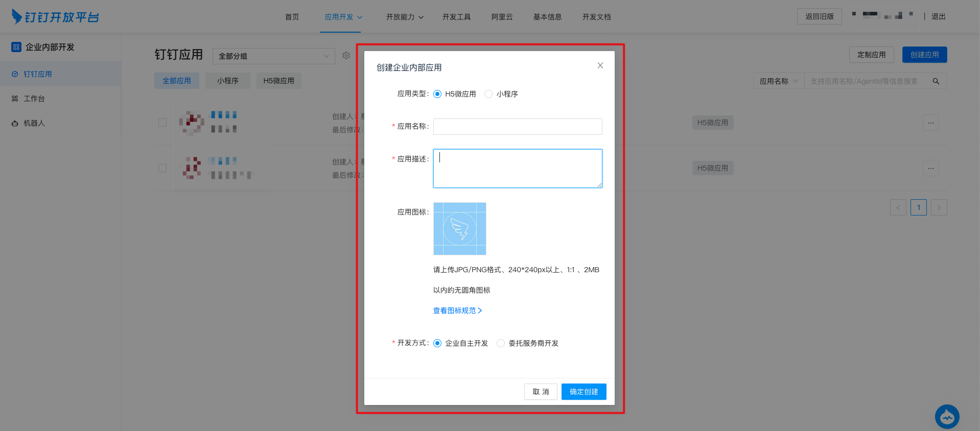Open 基本信息 in top navigation
Image resolution: width=980 pixels, height=431 pixels.
click(x=548, y=17)
